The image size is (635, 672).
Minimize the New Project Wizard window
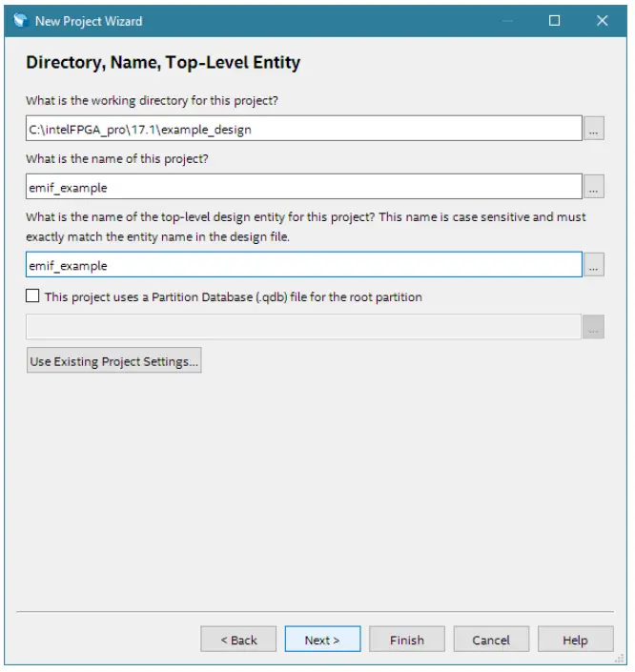pyautogui.click(x=508, y=20)
